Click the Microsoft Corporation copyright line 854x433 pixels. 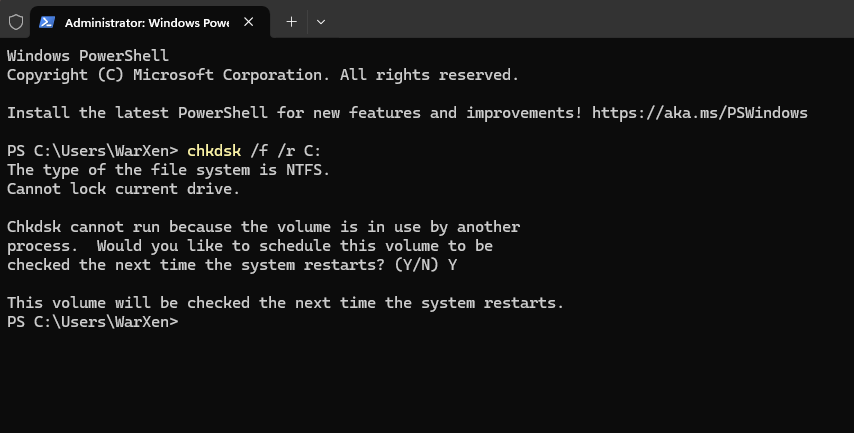[262, 75]
